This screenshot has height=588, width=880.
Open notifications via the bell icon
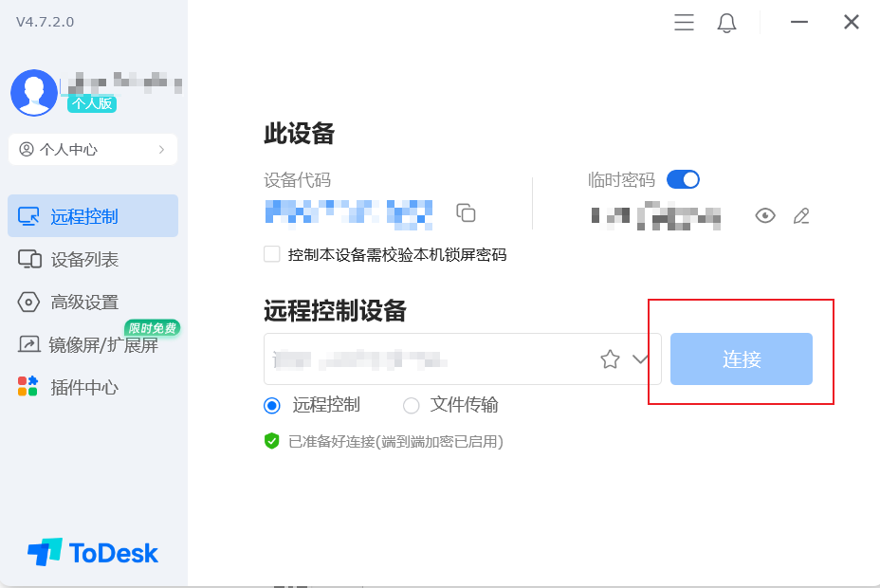coord(726,22)
